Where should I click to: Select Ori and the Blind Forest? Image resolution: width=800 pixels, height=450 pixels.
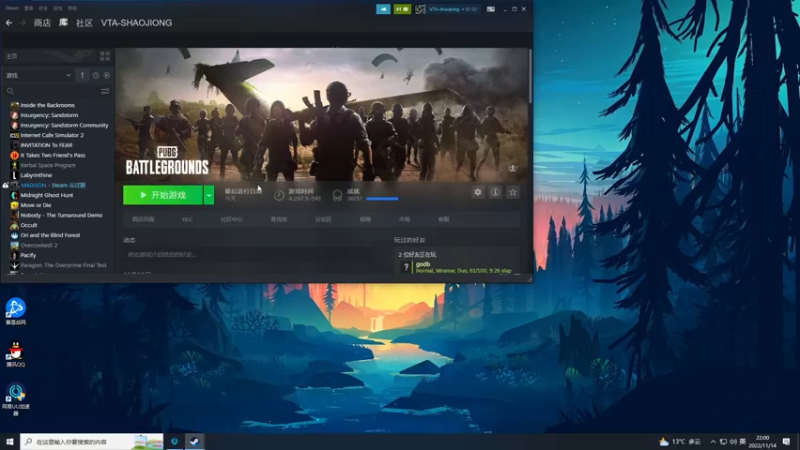pyautogui.click(x=50, y=235)
